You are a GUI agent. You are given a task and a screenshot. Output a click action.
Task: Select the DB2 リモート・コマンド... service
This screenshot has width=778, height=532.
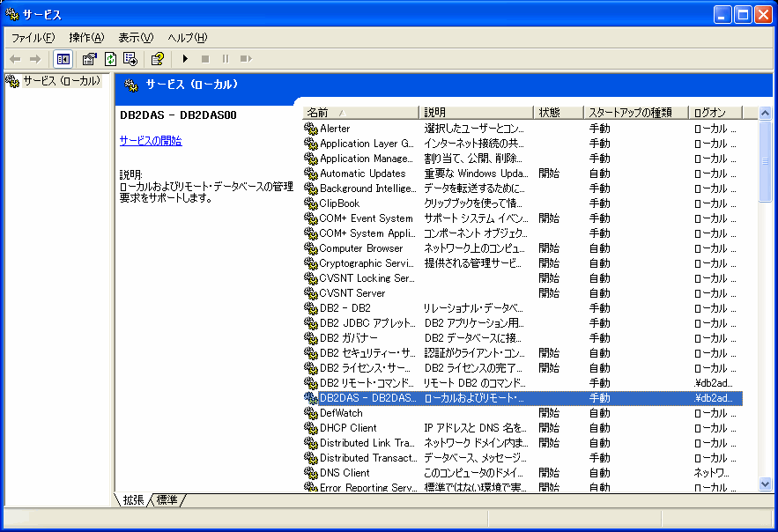tap(522, 383)
